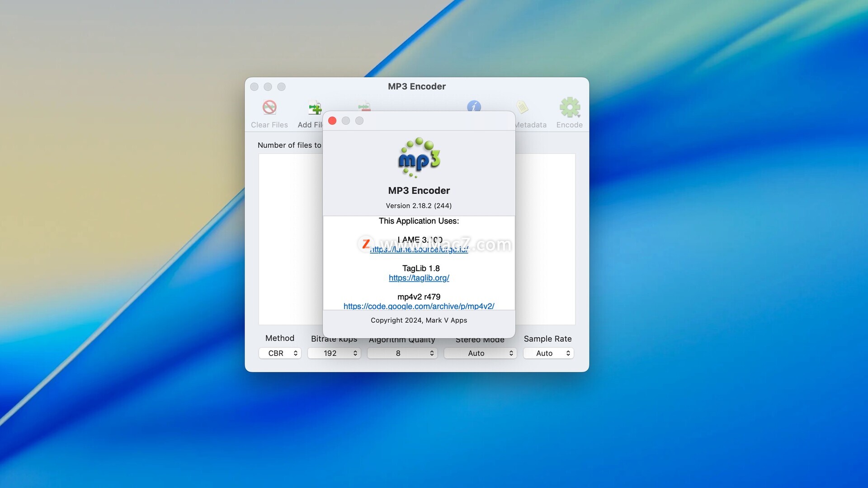This screenshot has height=488, width=868.
Task: Click the LAME sourceforge link
Action: (419, 250)
